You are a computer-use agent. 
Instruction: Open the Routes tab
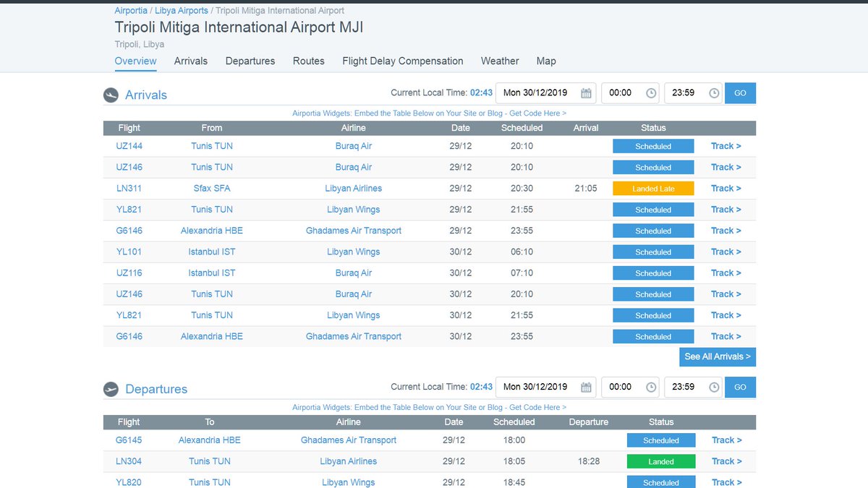[309, 61]
